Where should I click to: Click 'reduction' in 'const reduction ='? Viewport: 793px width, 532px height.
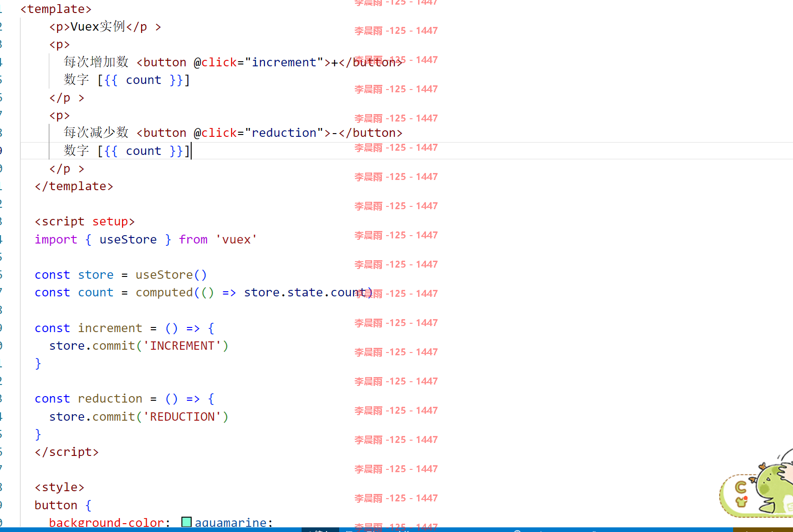pos(110,398)
